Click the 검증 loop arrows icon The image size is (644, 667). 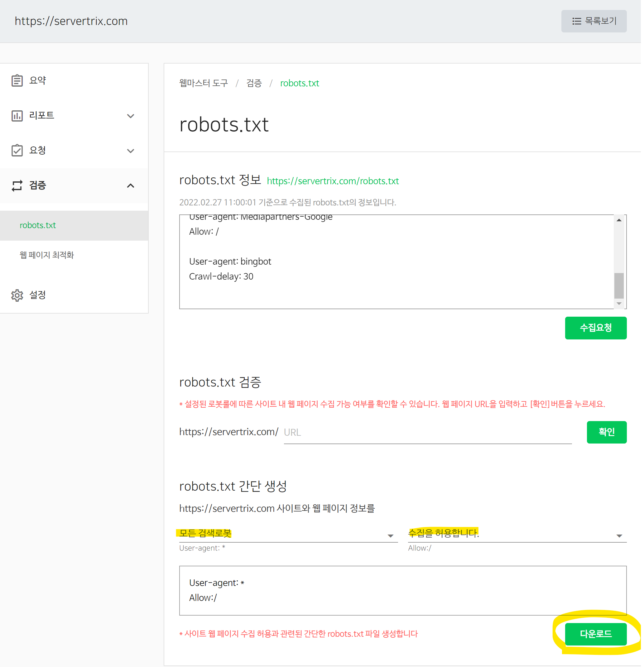[17, 185]
